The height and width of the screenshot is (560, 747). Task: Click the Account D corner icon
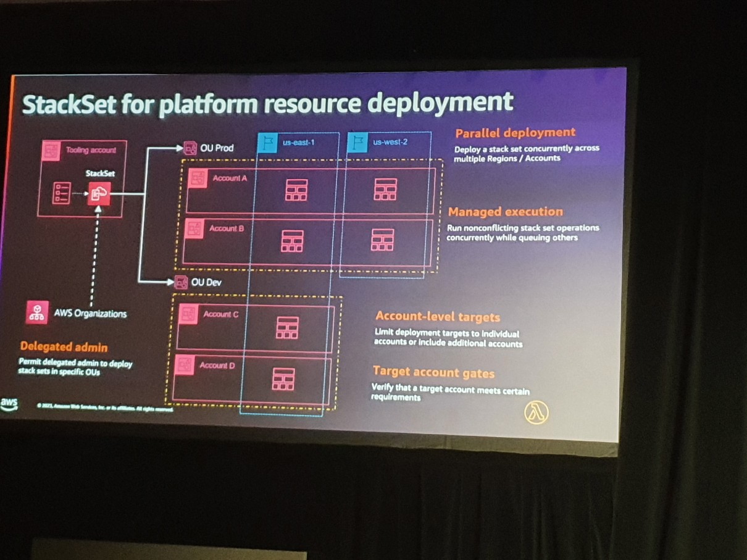point(184,366)
